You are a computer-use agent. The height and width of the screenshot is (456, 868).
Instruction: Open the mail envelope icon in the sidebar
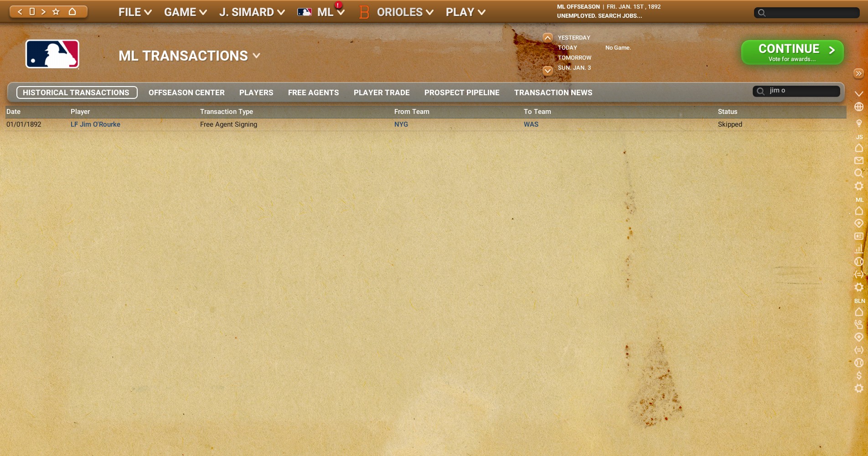(x=859, y=160)
